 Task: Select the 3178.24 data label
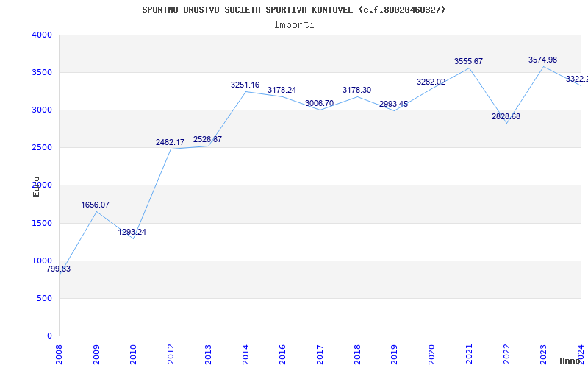(282, 90)
